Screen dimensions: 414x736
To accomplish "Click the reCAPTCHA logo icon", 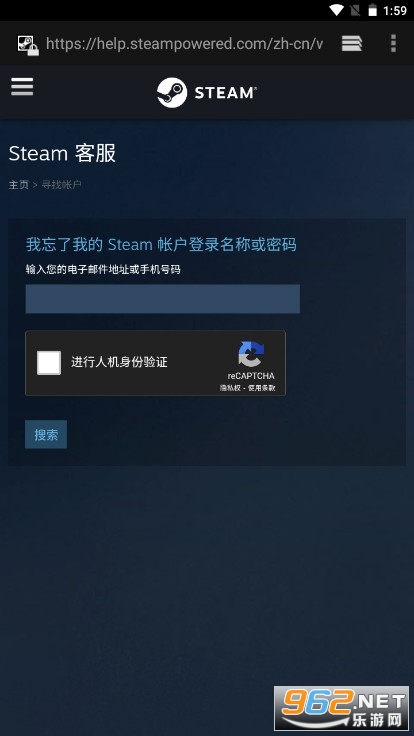I will pyautogui.click(x=251, y=354).
